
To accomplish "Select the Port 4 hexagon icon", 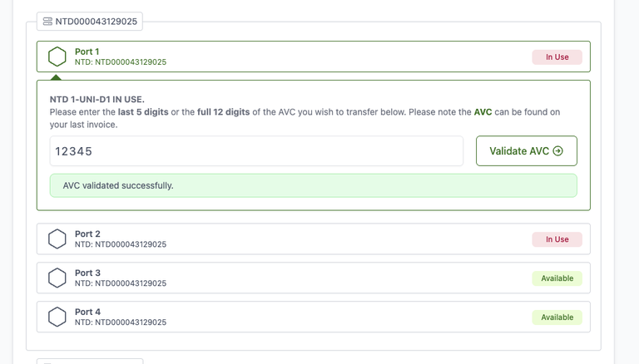I will (57, 317).
